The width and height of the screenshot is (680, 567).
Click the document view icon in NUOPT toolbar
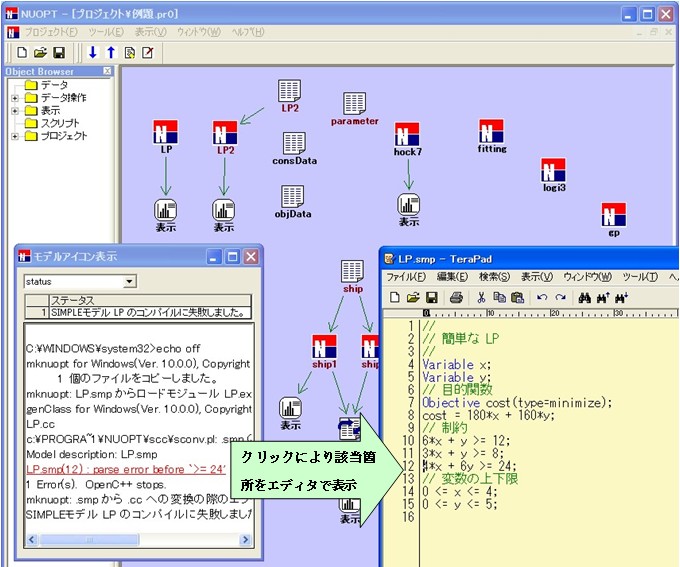(x=130, y=52)
